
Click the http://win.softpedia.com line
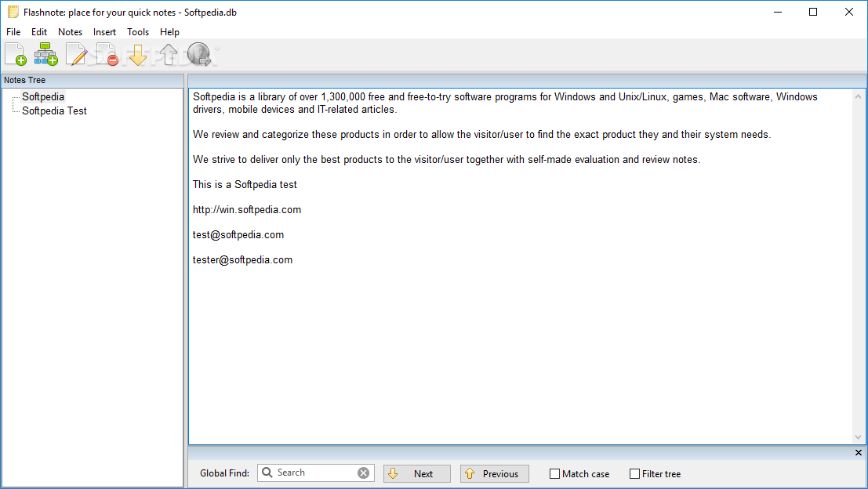pyautogui.click(x=247, y=210)
